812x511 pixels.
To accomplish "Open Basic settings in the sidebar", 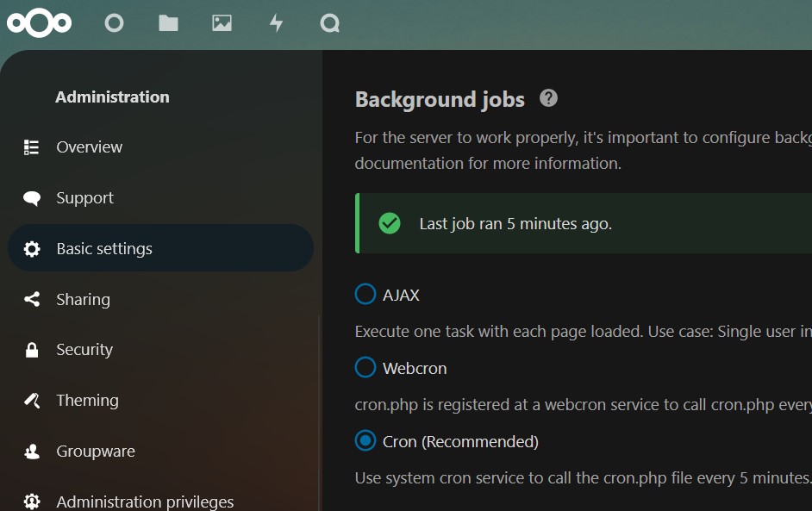I will (x=160, y=248).
